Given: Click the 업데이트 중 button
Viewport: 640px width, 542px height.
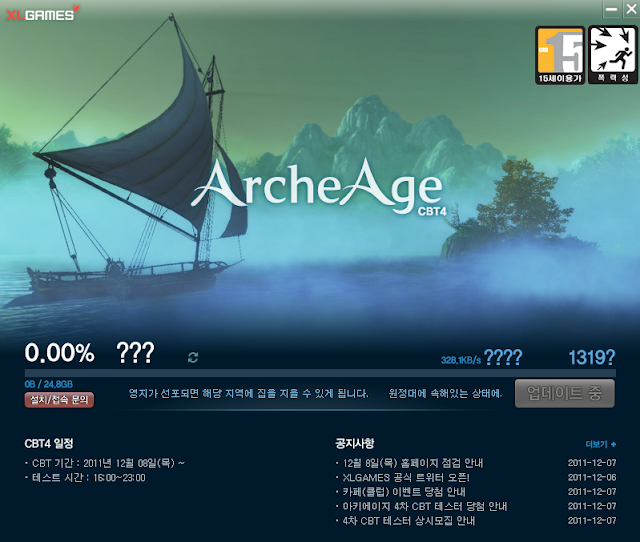Looking at the screenshot, I should click(564, 393).
